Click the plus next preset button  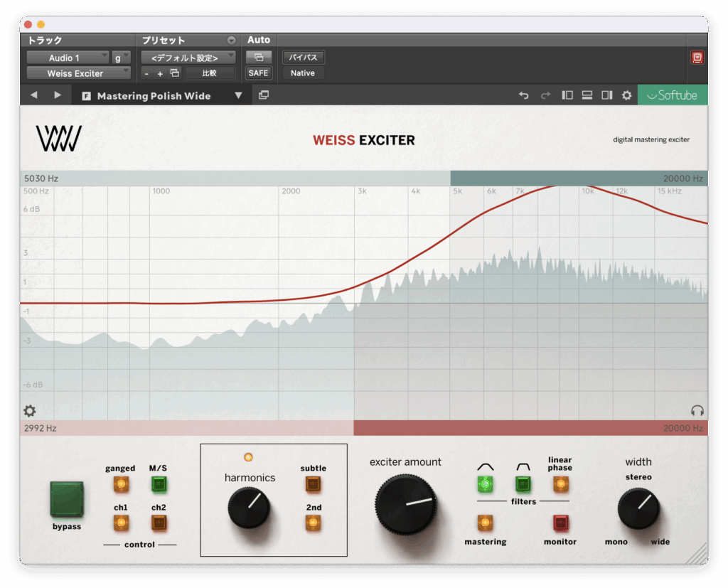pos(160,73)
